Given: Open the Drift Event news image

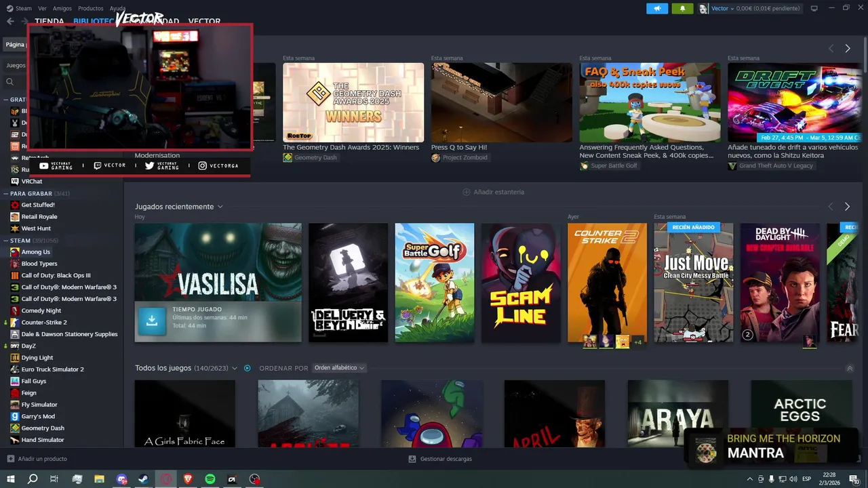Looking at the screenshot, I should [x=795, y=102].
